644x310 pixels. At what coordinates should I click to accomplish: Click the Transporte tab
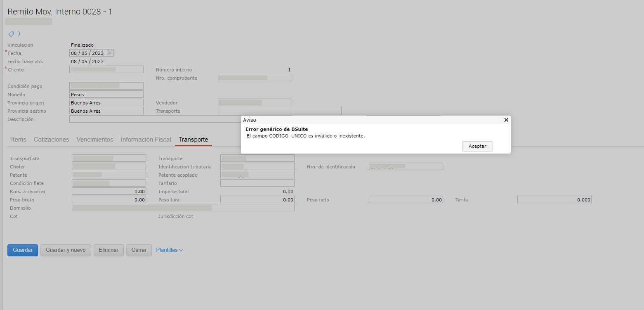(193, 140)
